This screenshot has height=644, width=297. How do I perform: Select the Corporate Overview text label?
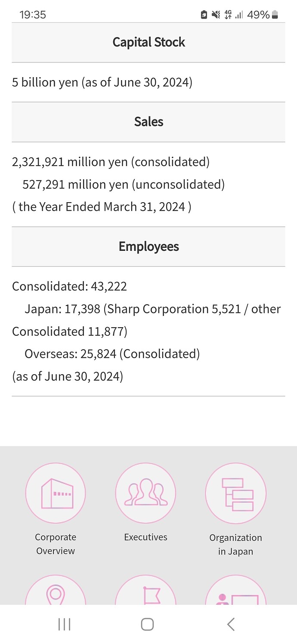click(x=56, y=544)
